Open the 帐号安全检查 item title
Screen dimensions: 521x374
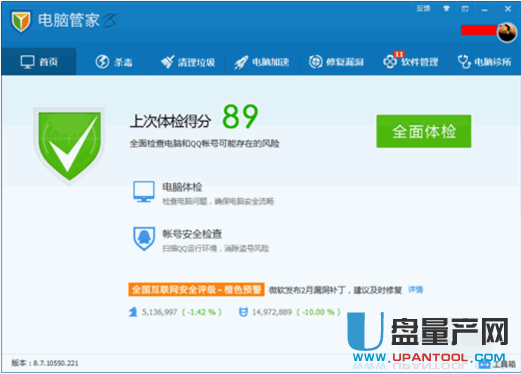[192, 234]
